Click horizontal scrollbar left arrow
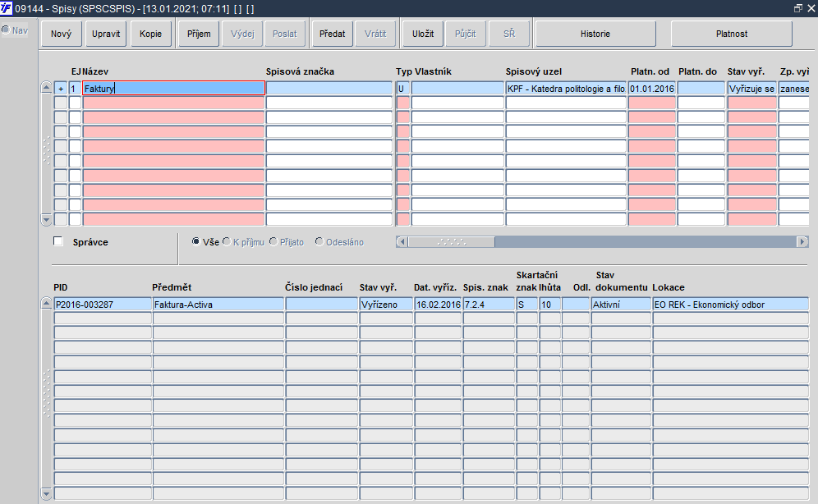Image resolution: width=818 pixels, height=504 pixels. click(402, 242)
